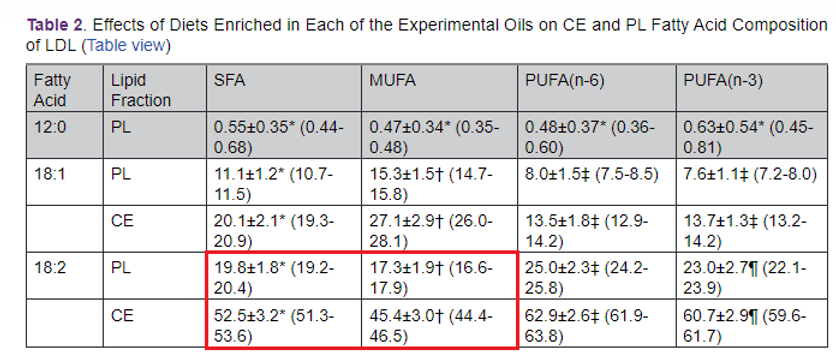Screen dimensions: 836x364
Task: Click the highlighted 52.5±3.2* cell
Action: click(284, 323)
